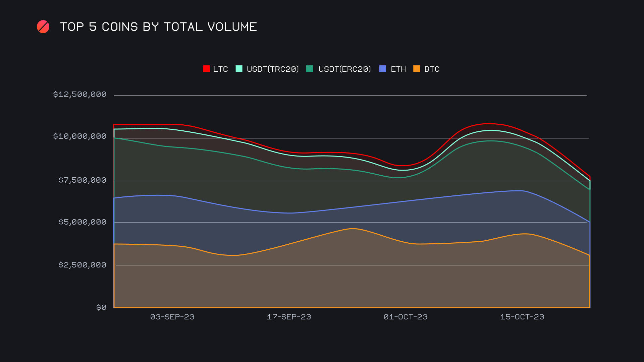This screenshot has width=644, height=362.
Task: Click the $5,000,000 y-axis label
Action: click(x=83, y=222)
